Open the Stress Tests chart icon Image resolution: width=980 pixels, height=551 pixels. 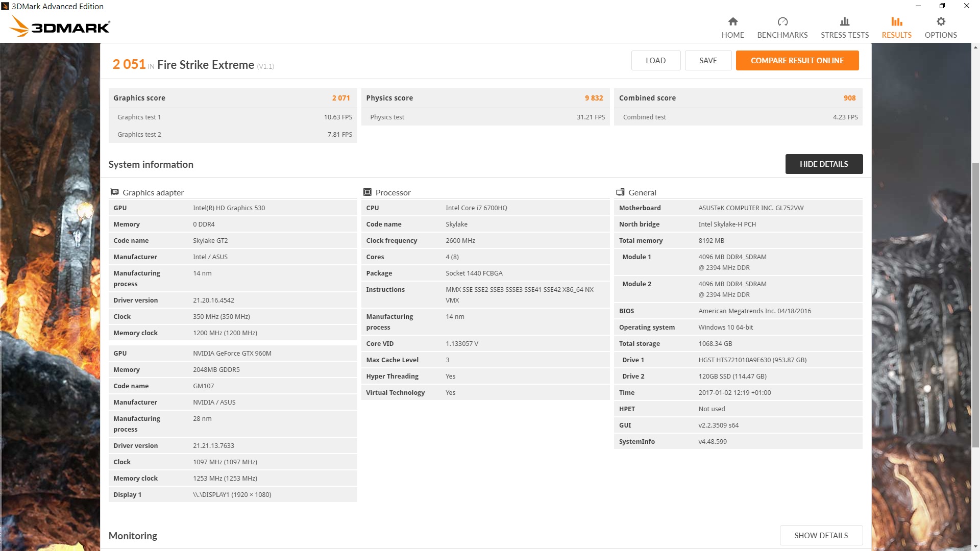[x=845, y=21]
